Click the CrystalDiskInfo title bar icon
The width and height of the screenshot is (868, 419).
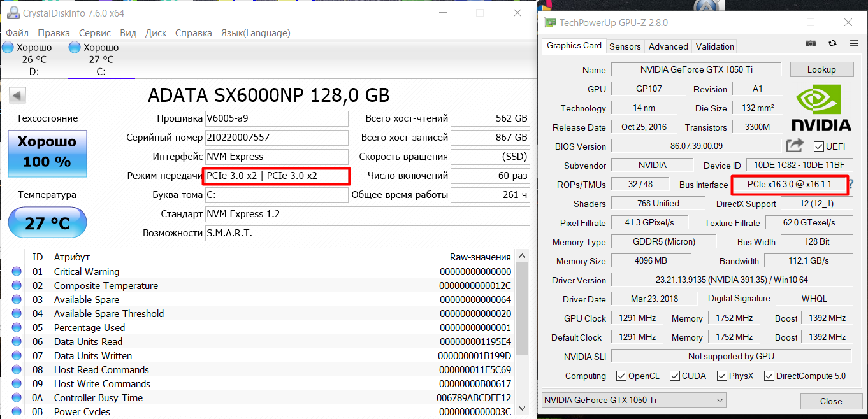coord(12,13)
